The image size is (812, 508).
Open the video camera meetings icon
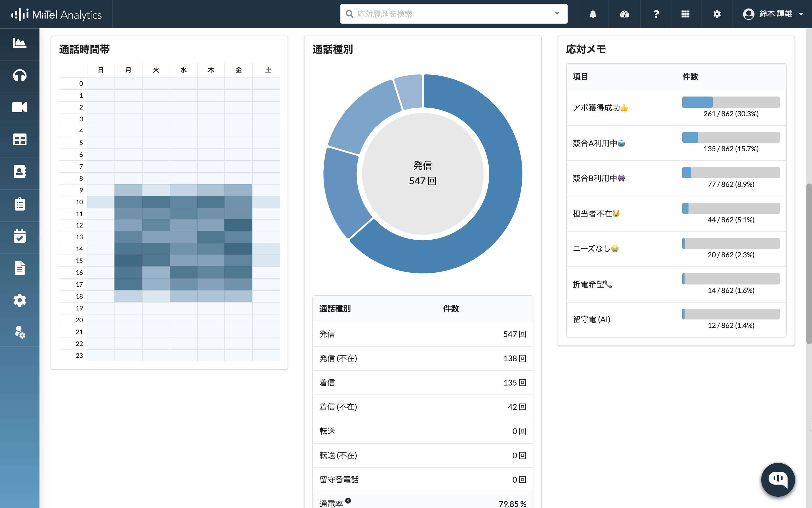click(19, 107)
